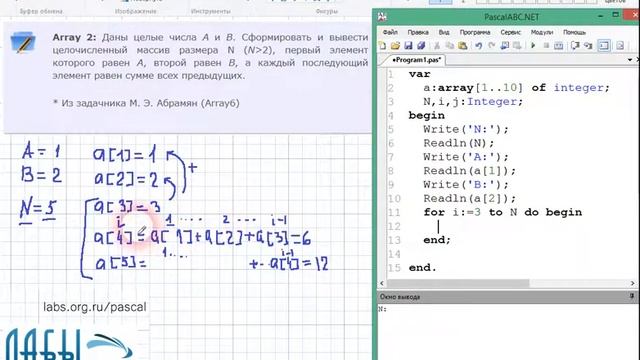
Task: Click the line Readln(a[1]);
Action: [469, 171]
